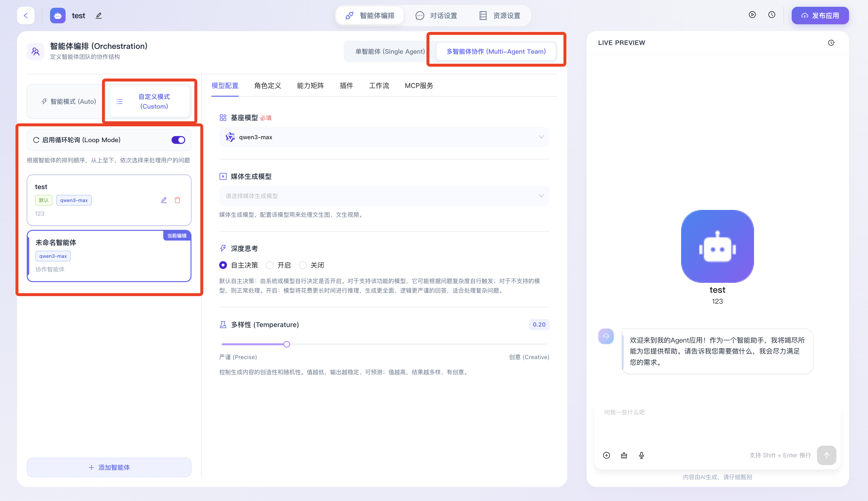Viewport: 868px width, 501px height.
Task: Toggle the Loop Mode switch
Action: [178, 140]
